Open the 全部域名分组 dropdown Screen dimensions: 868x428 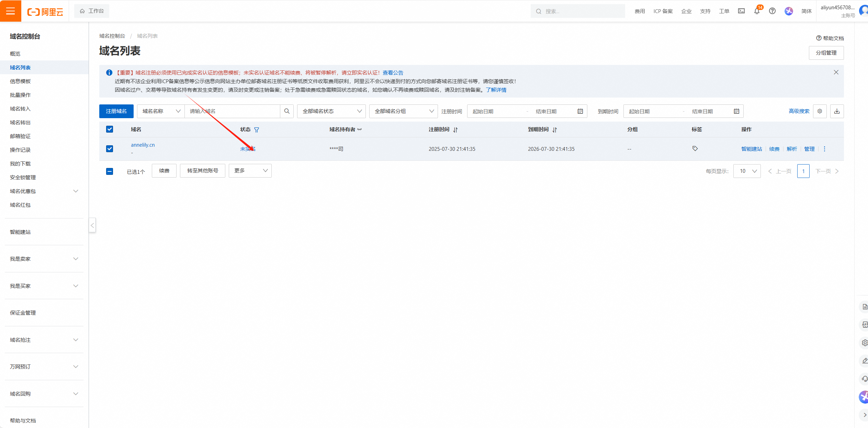pos(403,111)
